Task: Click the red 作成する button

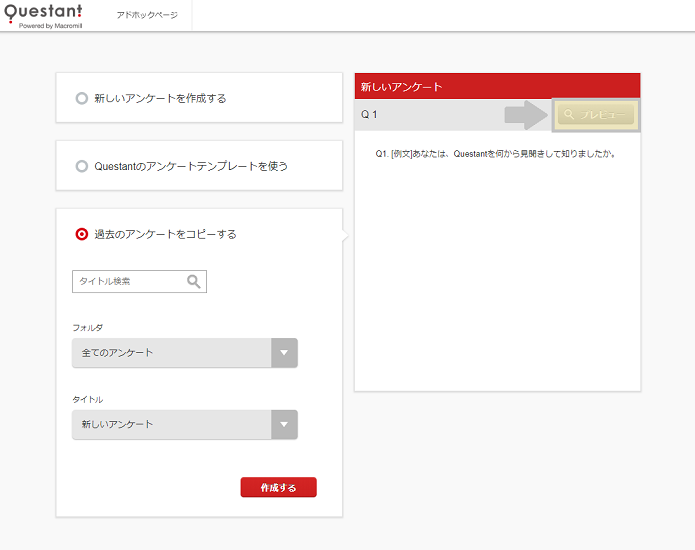Action: coord(278,488)
